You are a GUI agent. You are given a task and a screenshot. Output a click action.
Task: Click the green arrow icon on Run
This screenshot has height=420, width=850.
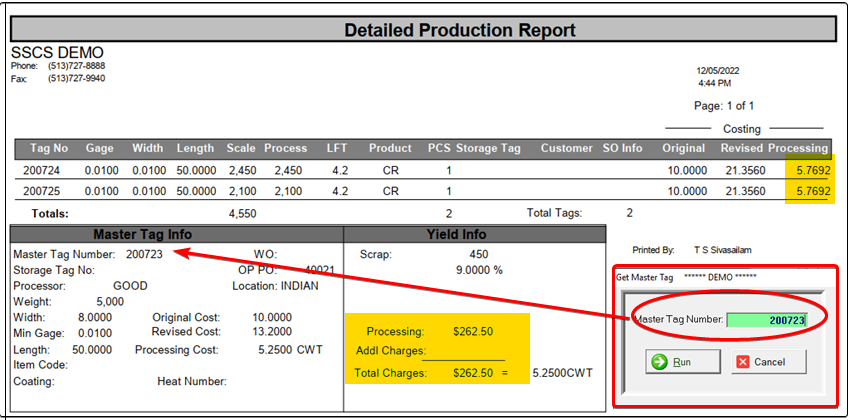(660, 362)
